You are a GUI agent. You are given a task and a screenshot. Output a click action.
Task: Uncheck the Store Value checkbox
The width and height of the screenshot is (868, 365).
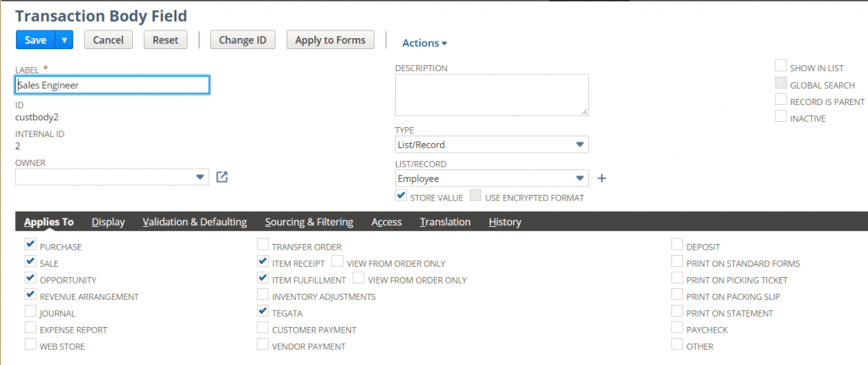tap(402, 196)
